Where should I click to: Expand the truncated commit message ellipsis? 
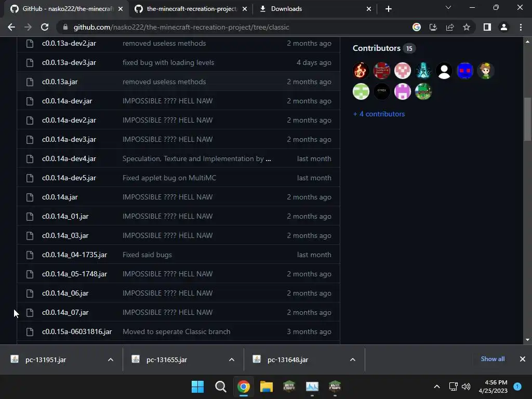(x=268, y=159)
